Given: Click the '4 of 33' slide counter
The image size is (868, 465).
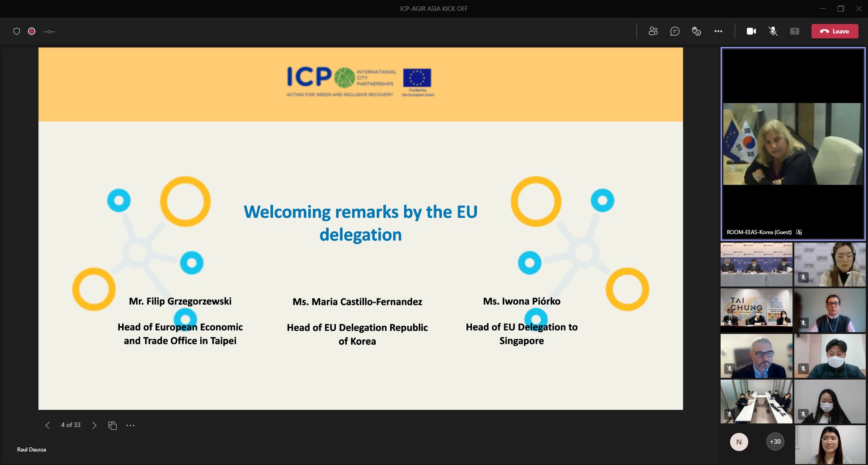Looking at the screenshot, I should tap(71, 425).
